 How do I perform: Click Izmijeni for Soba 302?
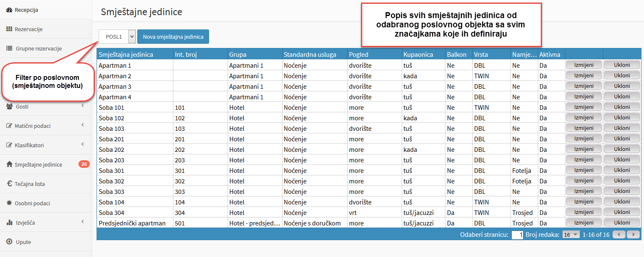point(584,180)
